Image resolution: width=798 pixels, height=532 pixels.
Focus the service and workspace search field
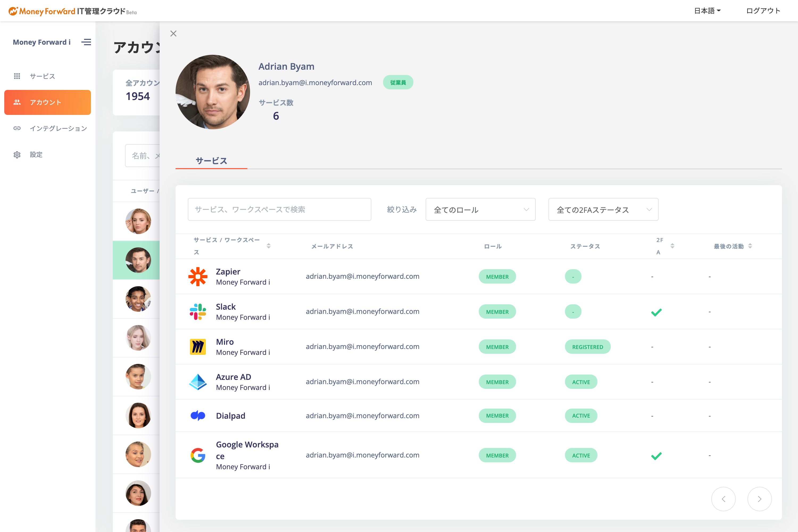coord(279,210)
